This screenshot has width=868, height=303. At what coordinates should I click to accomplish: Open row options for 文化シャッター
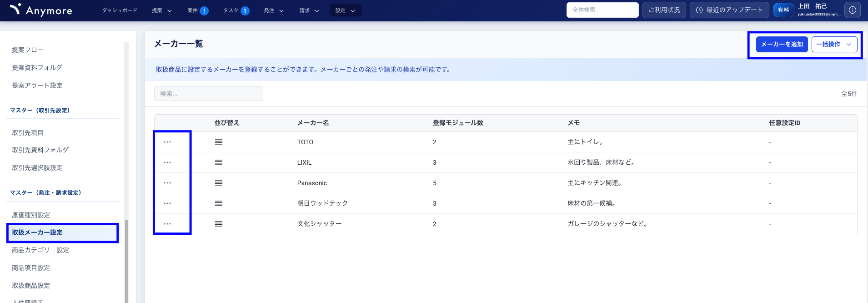click(167, 224)
